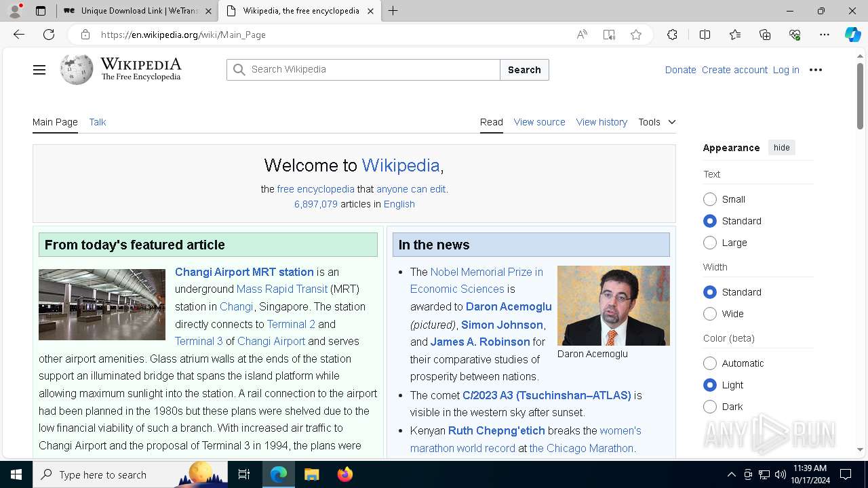Click the Search button
This screenshot has width=868, height=488.
pyautogui.click(x=524, y=70)
